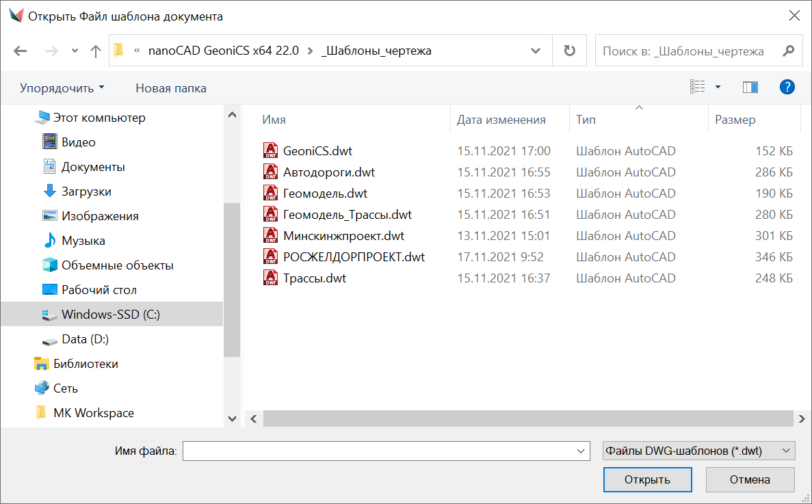Select Рабочий стол in navigation pane
This screenshot has height=504, width=812.
[99, 290]
